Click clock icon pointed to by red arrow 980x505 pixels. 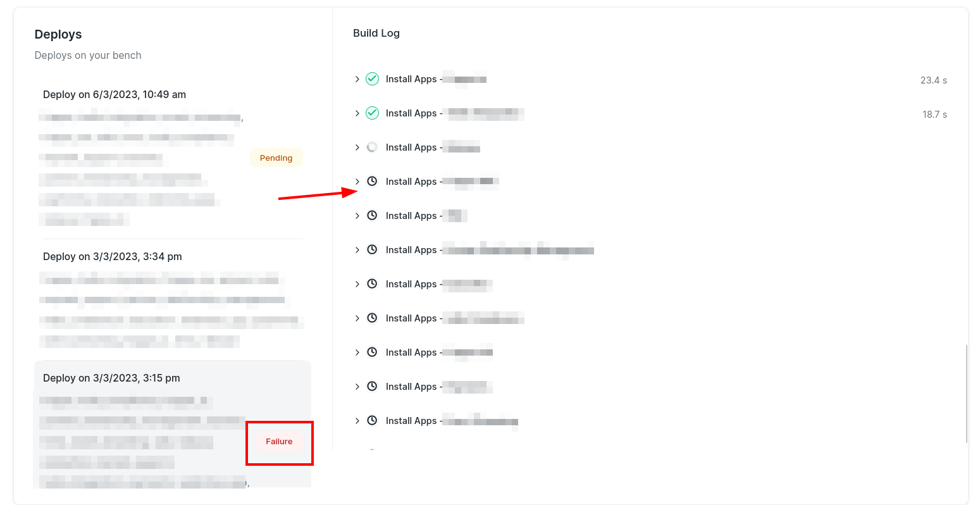(372, 181)
